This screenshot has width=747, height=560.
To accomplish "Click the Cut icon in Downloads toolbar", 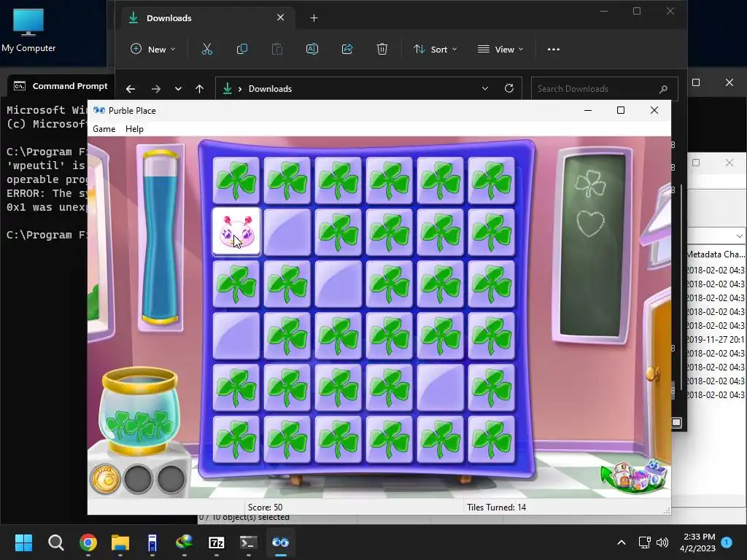I will pos(206,49).
